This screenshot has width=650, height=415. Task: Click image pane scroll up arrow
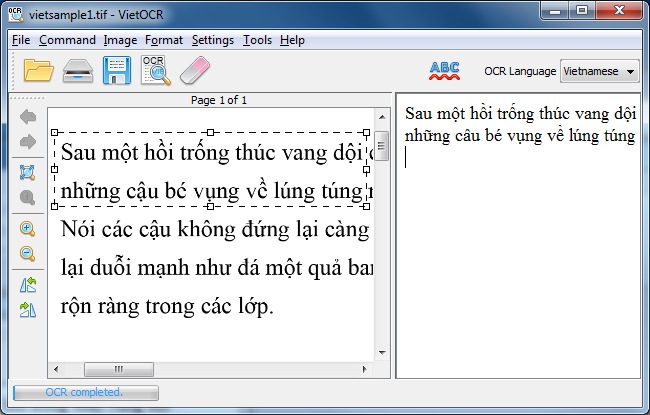point(382,117)
